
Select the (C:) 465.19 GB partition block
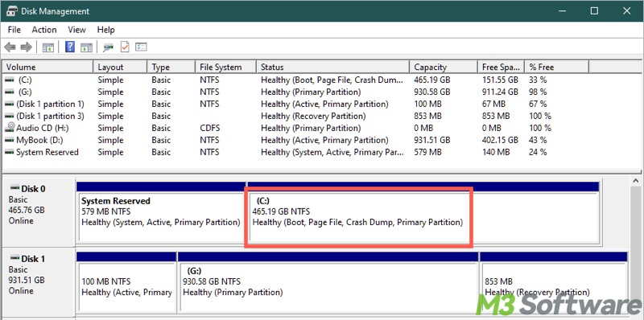(423, 212)
